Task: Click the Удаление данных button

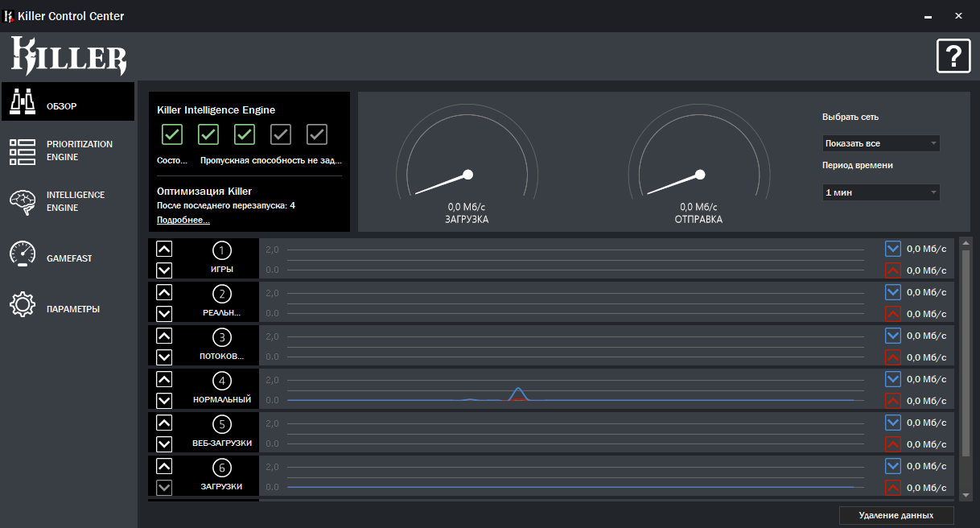Action: coord(896,515)
